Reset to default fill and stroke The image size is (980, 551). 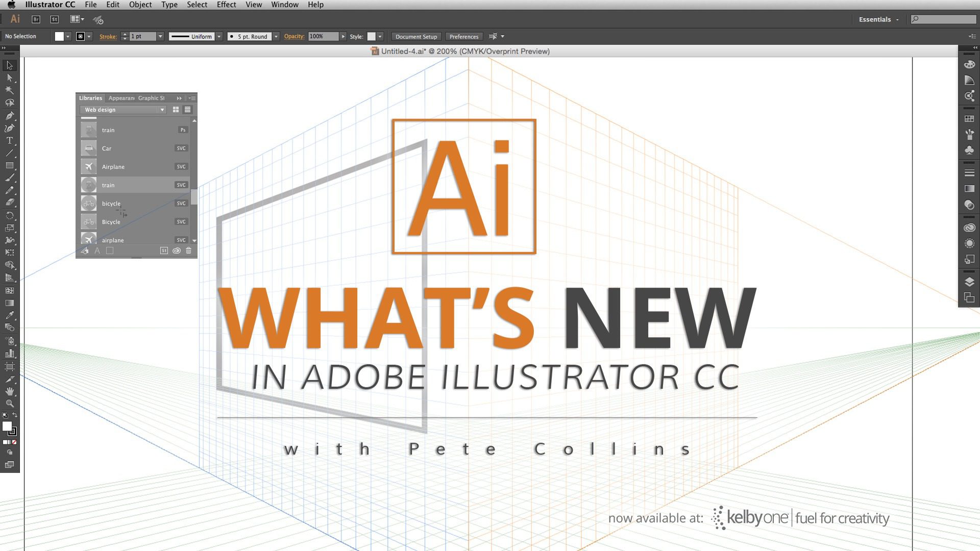click(x=5, y=415)
